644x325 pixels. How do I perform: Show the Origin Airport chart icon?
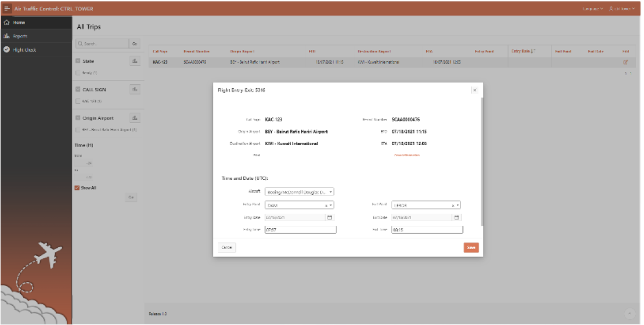(x=134, y=118)
